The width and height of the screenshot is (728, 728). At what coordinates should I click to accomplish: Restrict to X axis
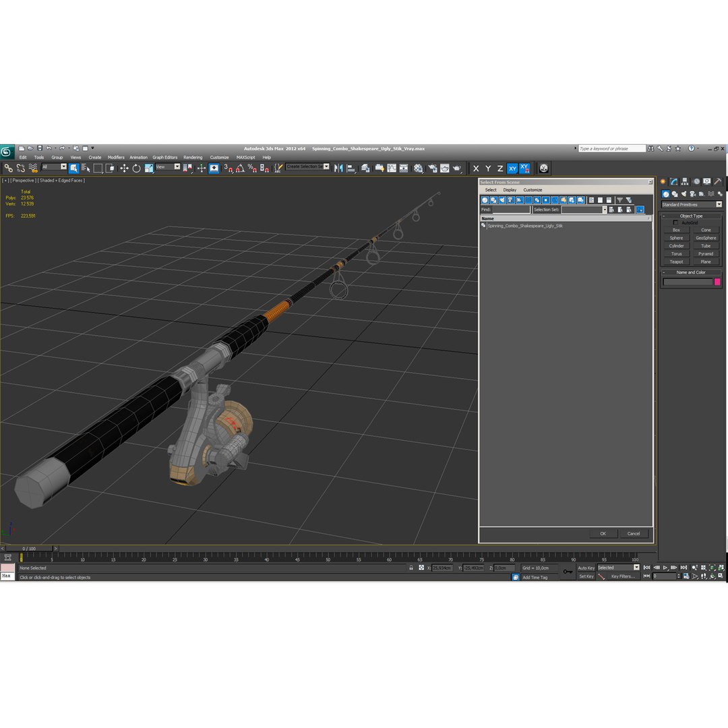[x=476, y=169]
